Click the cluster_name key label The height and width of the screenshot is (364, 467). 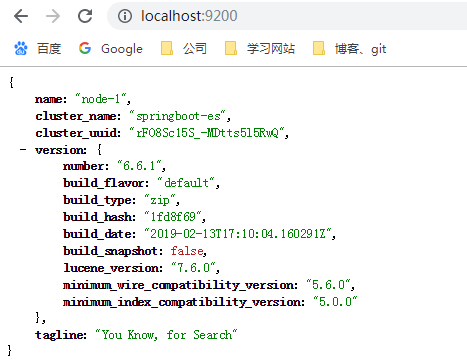[78, 116]
